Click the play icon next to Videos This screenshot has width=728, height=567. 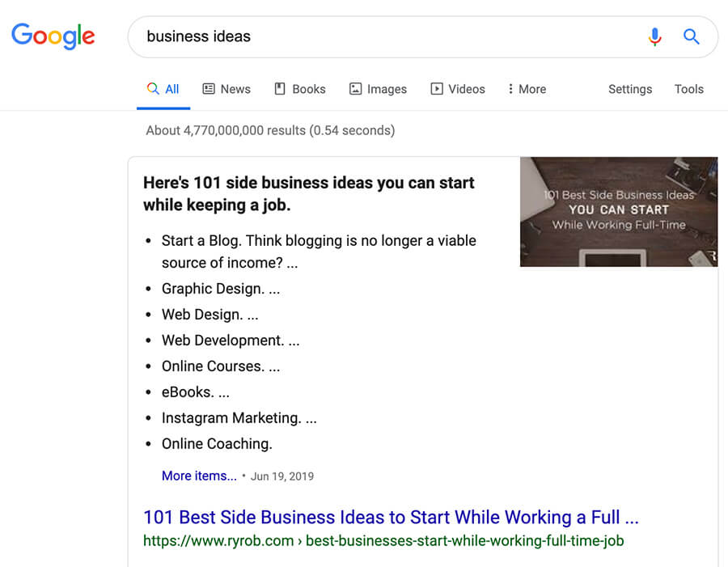[x=435, y=89]
